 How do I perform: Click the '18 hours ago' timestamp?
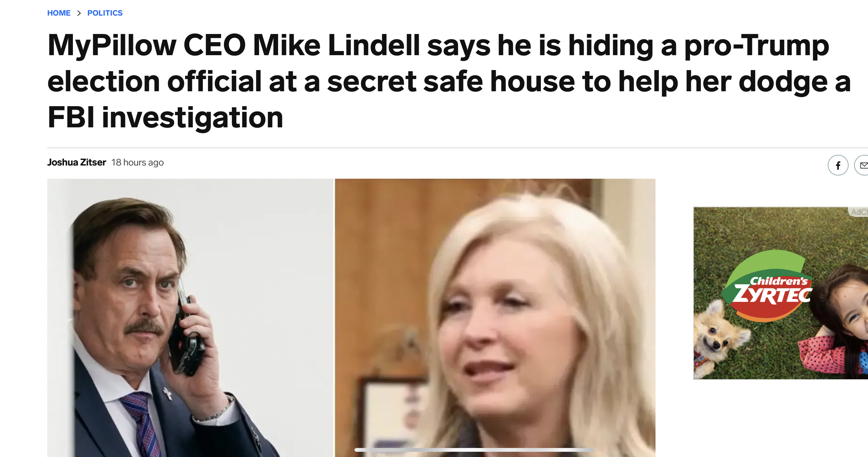tap(137, 162)
